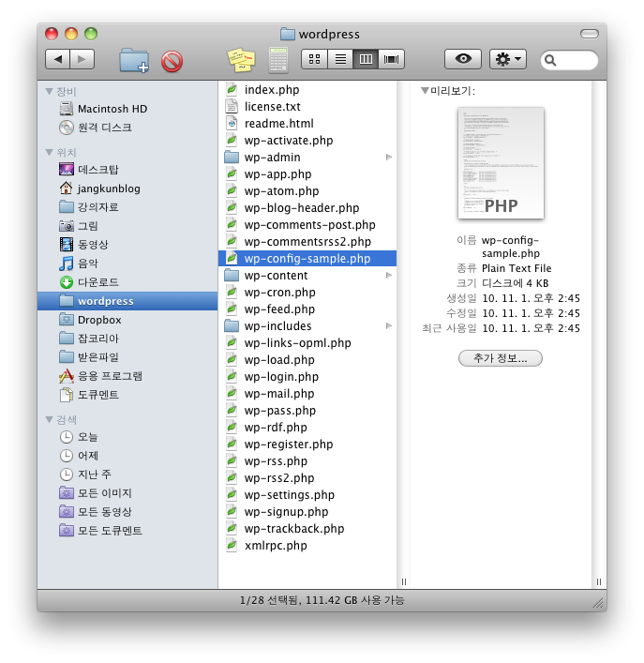Image resolution: width=644 pixels, height=663 pixels.
Task: Open 데스크탑 in the sidebar
Action: tap(127, 170)
